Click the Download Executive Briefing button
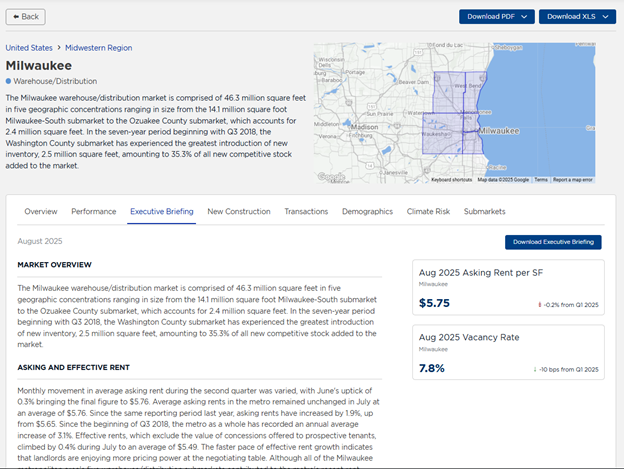The width and height of the screenshot is (624, 469). pyautogui.click(x=553, y=242)
